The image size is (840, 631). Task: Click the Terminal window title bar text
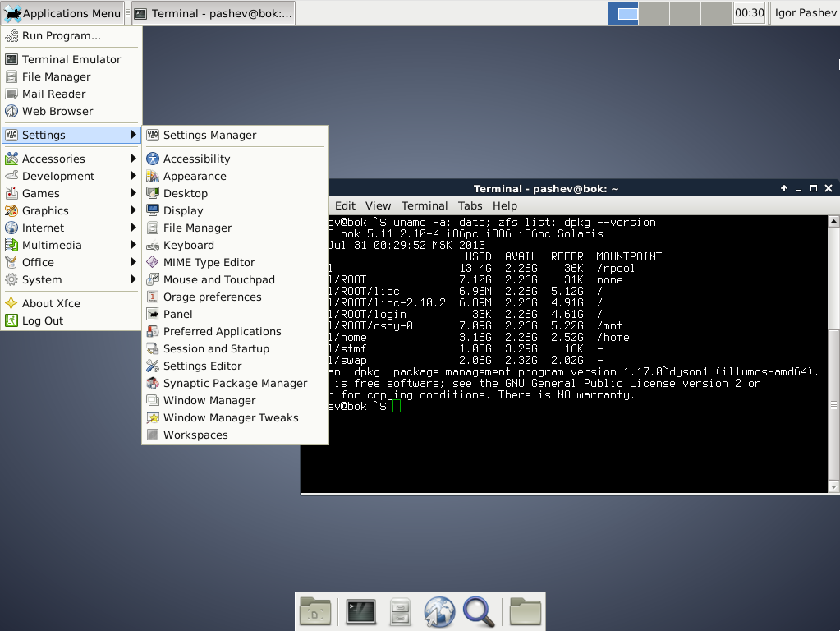(546, 189)
